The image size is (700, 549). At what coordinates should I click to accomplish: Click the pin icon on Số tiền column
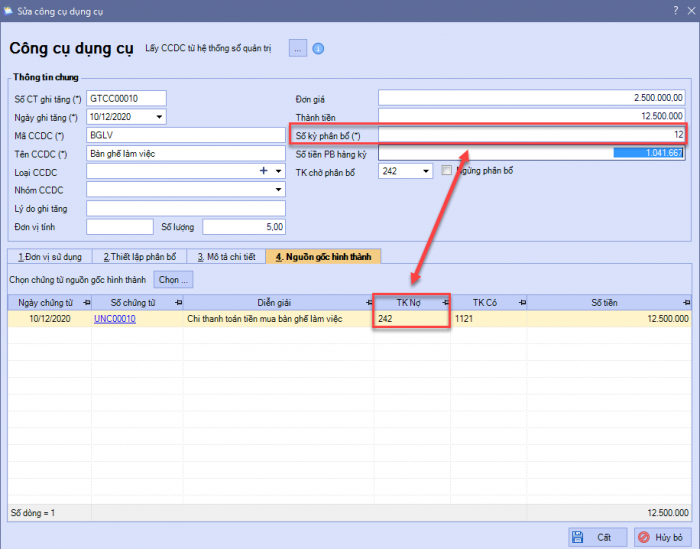pos(690,302)
